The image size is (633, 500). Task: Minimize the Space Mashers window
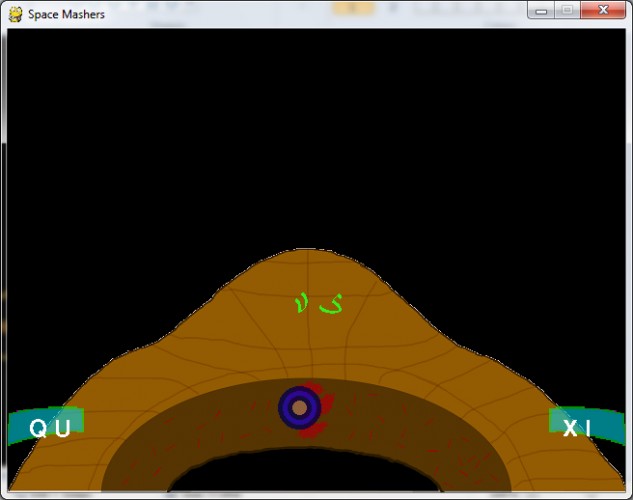click(x=541, y=10)
